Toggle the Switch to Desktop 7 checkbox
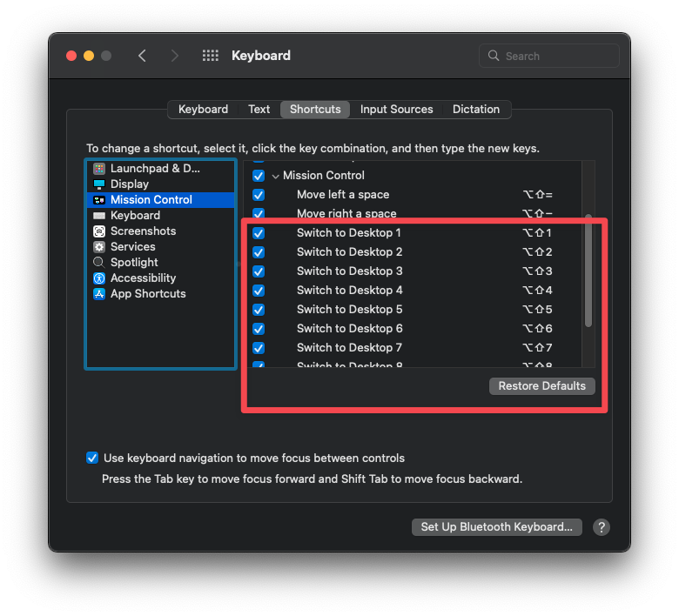The height and width of the screenshot is (616, 679). 259,348
